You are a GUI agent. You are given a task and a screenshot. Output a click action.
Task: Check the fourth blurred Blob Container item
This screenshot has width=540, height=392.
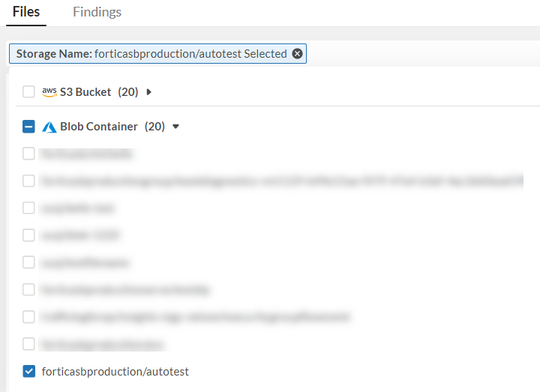(x=28, y=235)
